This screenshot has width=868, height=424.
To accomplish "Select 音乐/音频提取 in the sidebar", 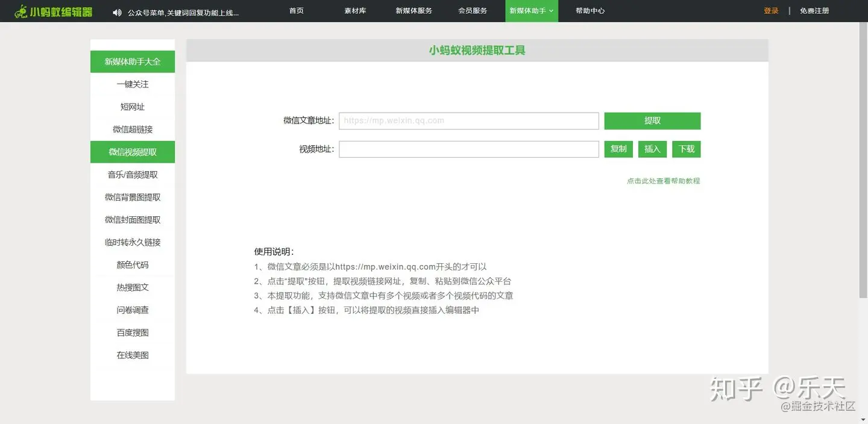I will [x=132, y=174].
